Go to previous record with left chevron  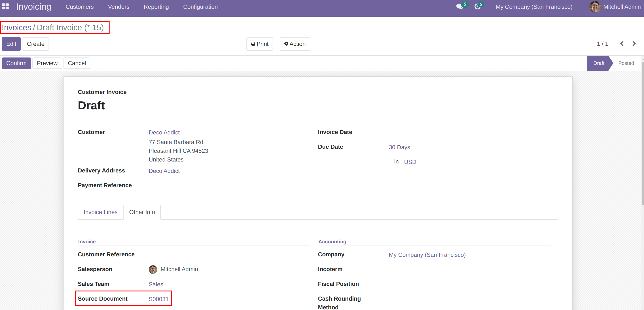point(622,44)
